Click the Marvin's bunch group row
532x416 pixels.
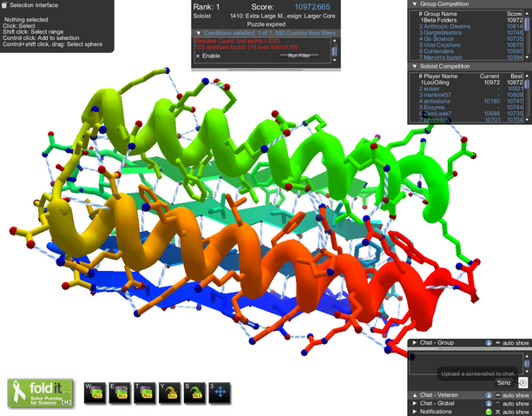pos(470,57)
